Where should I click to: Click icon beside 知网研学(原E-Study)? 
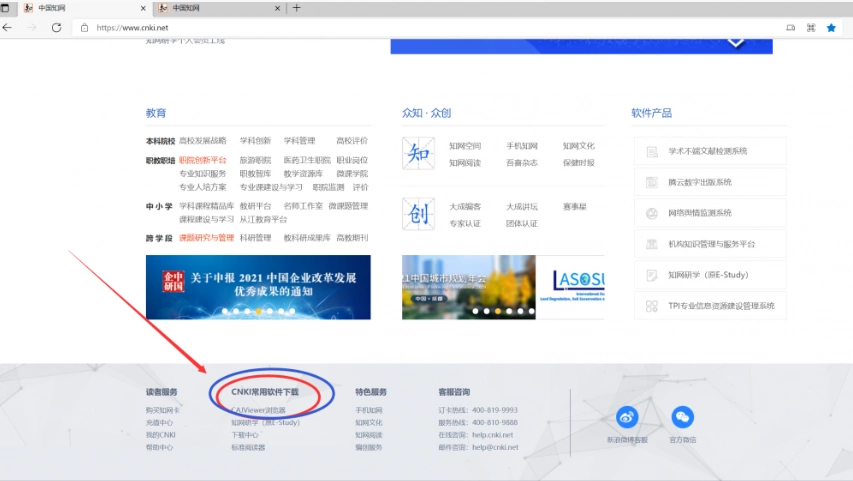coord(652,275)
